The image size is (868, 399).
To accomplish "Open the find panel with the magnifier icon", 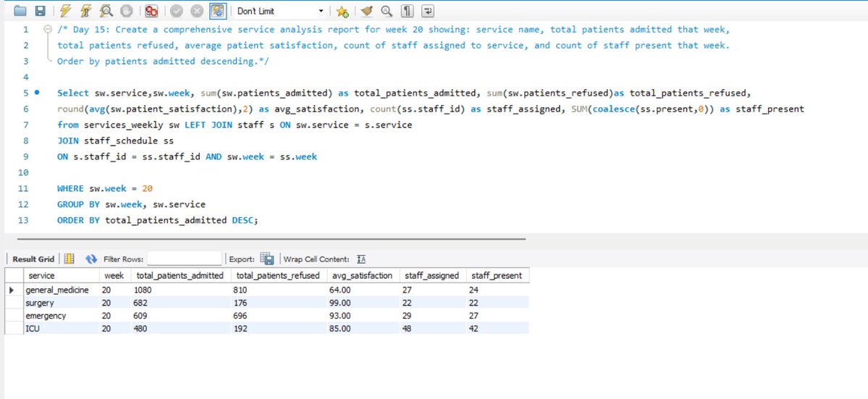I will point(387,11).
